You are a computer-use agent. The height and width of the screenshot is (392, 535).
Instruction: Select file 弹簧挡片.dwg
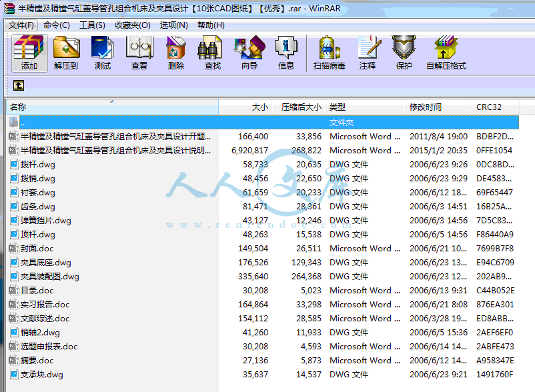(x=46, y=220)
